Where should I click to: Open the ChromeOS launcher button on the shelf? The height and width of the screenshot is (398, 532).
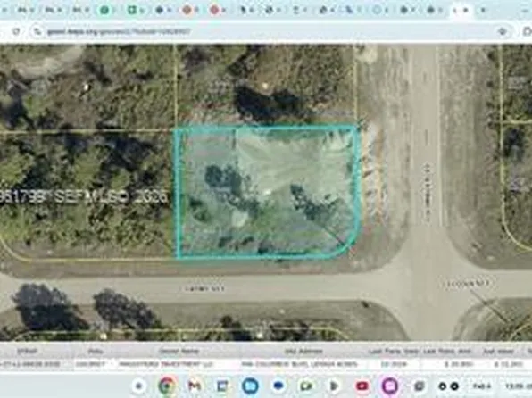[138, 386]
